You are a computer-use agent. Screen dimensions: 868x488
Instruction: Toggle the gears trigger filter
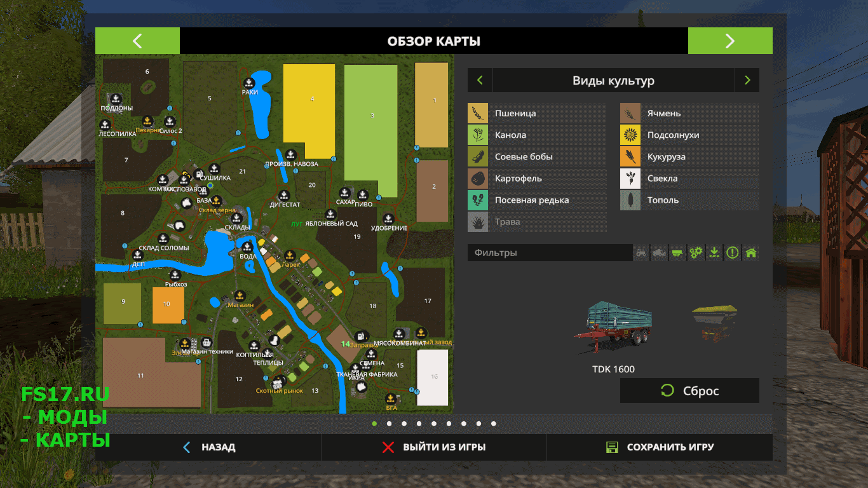point(696,253)
